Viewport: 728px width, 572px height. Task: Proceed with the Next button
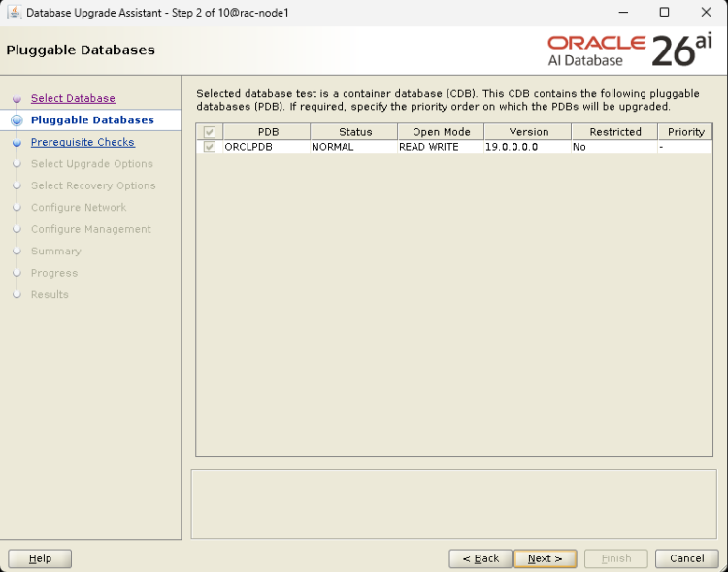coord(546,558)
